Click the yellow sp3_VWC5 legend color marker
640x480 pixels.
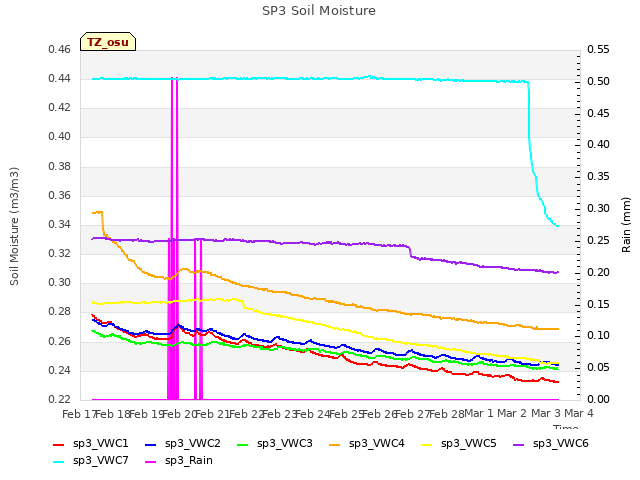(x=427, y=444)
